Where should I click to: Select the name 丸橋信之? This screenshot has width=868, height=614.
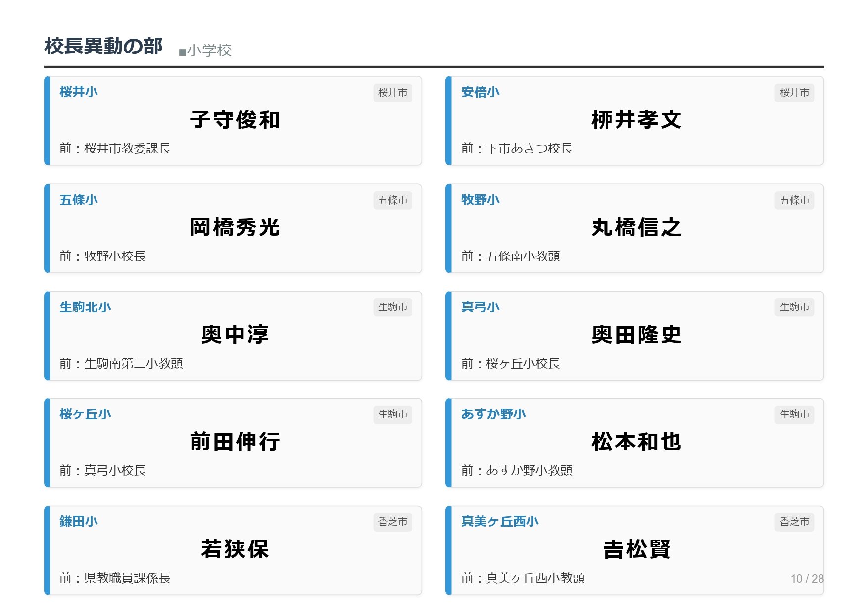pos(636,228)
